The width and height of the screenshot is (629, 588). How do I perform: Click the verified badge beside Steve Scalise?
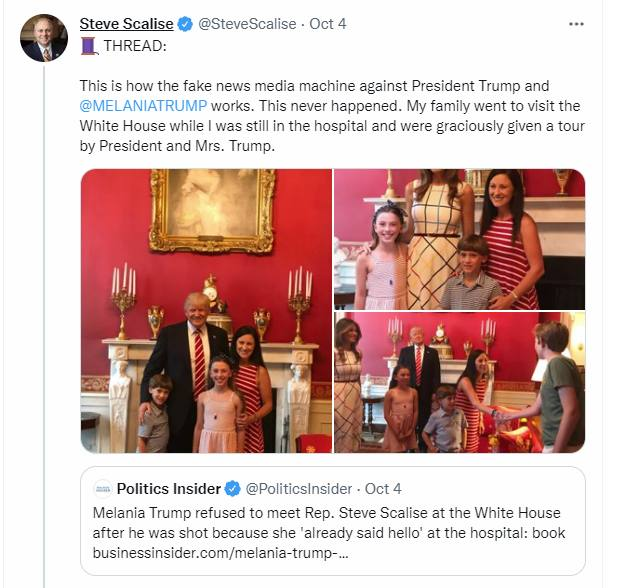point(187,24)
